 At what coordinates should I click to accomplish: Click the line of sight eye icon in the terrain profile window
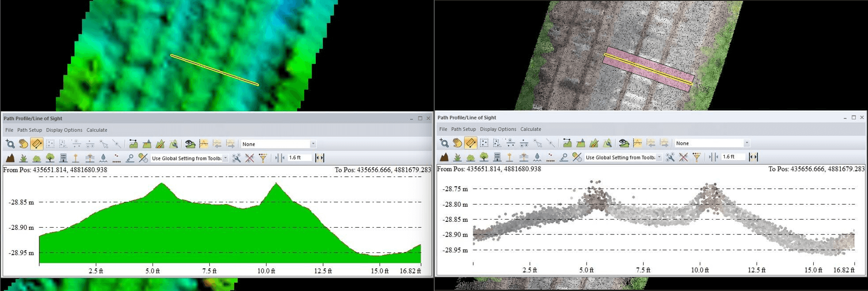[190, 144]
